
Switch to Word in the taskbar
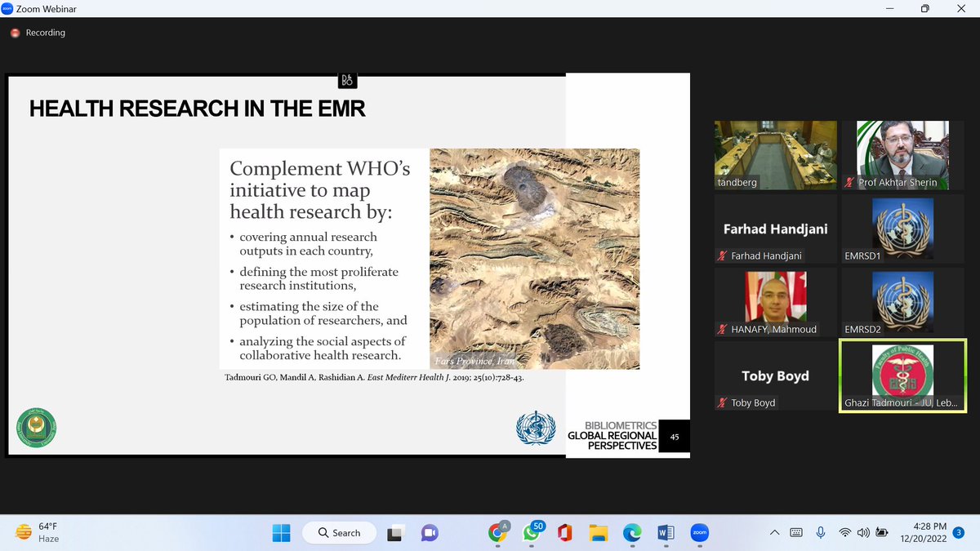tap(666, 533)
